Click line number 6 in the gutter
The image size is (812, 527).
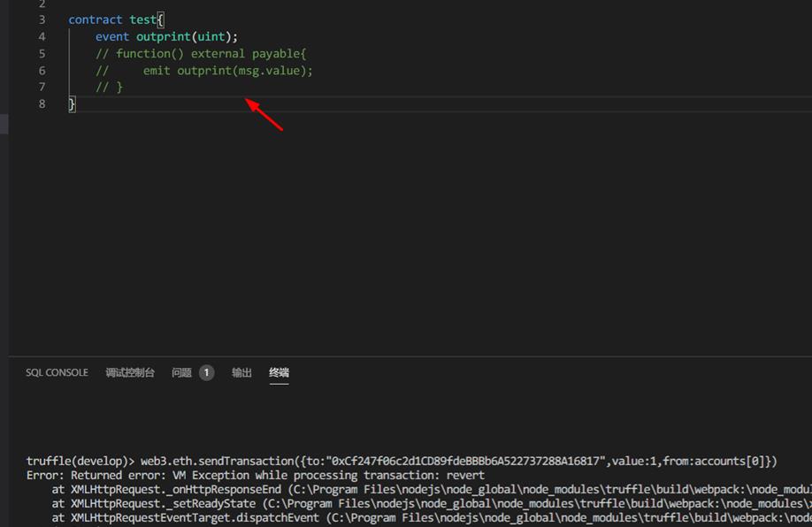tap(42, 71)
